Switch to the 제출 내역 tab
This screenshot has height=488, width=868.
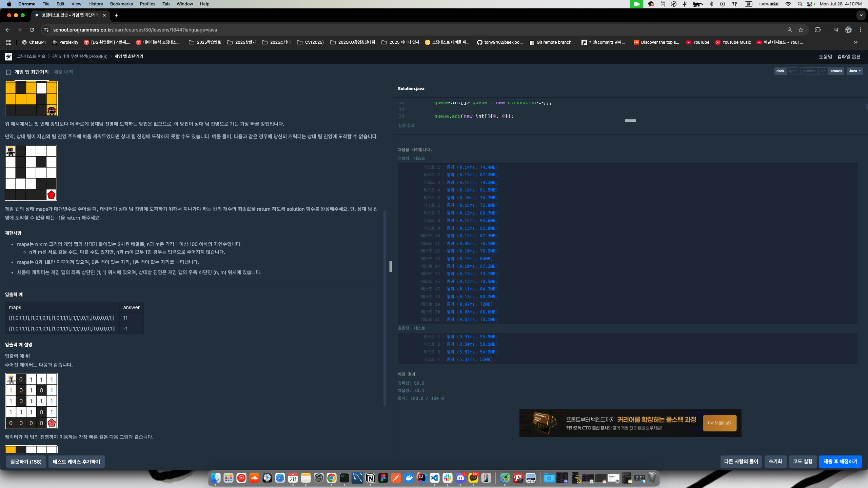63,72
